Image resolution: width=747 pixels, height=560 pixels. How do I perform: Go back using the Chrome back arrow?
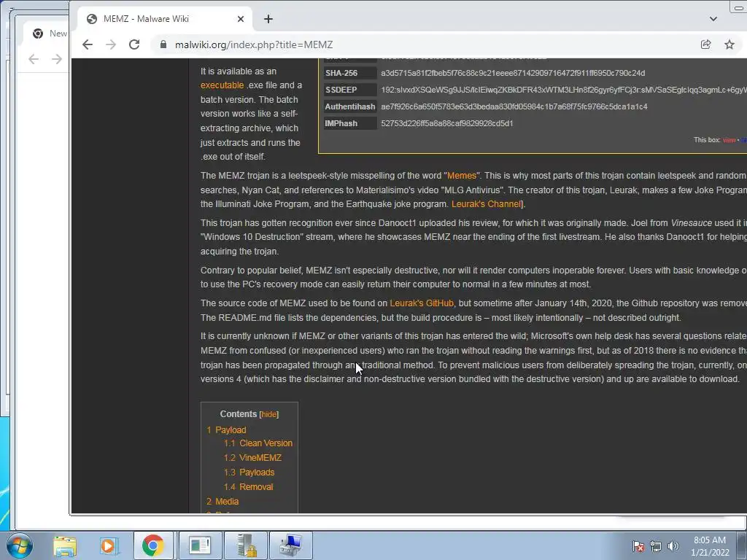coord(88,44)
